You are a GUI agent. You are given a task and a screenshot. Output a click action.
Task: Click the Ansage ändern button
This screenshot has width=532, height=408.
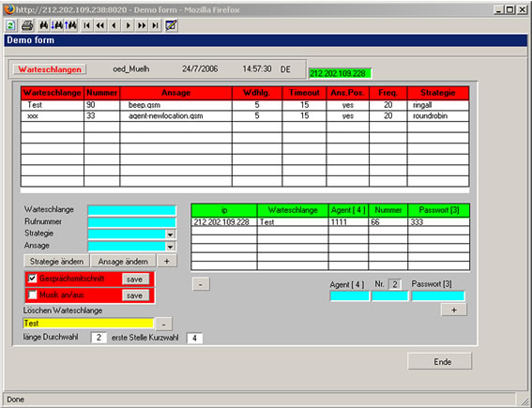click(x=123, y=261)
